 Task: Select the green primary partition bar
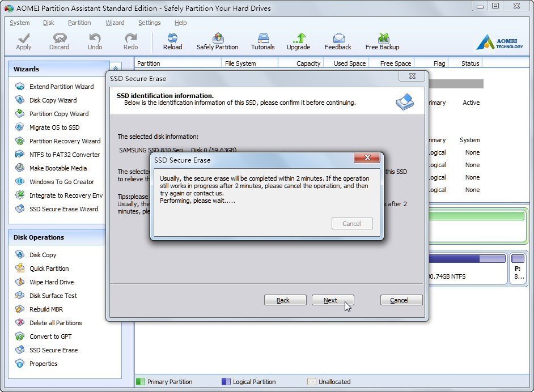[476, 216]
